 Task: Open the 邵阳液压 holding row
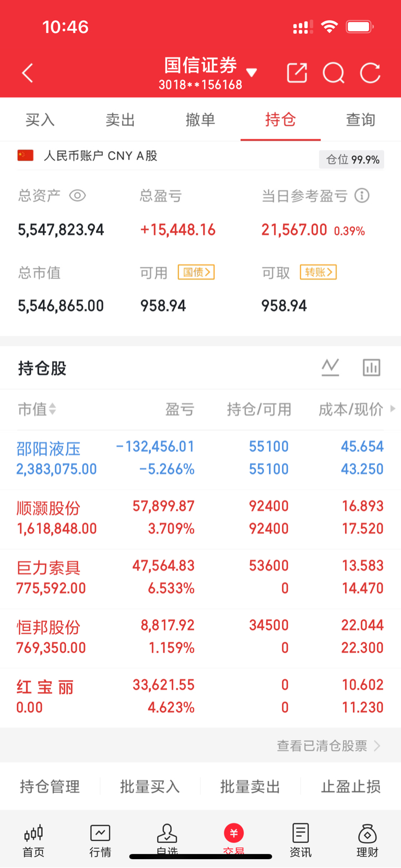200,459
